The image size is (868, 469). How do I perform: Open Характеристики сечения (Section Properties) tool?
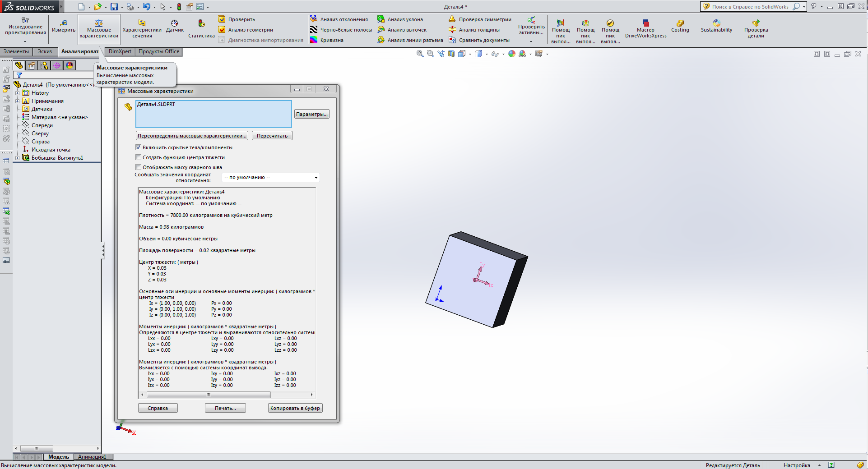[142, 29]
